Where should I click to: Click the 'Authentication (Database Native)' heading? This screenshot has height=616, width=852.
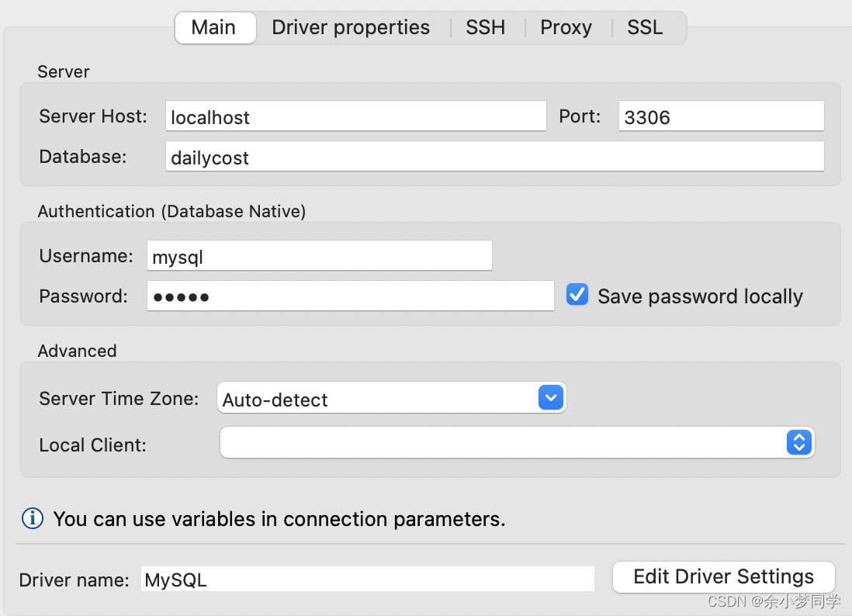tap(171, 211)
